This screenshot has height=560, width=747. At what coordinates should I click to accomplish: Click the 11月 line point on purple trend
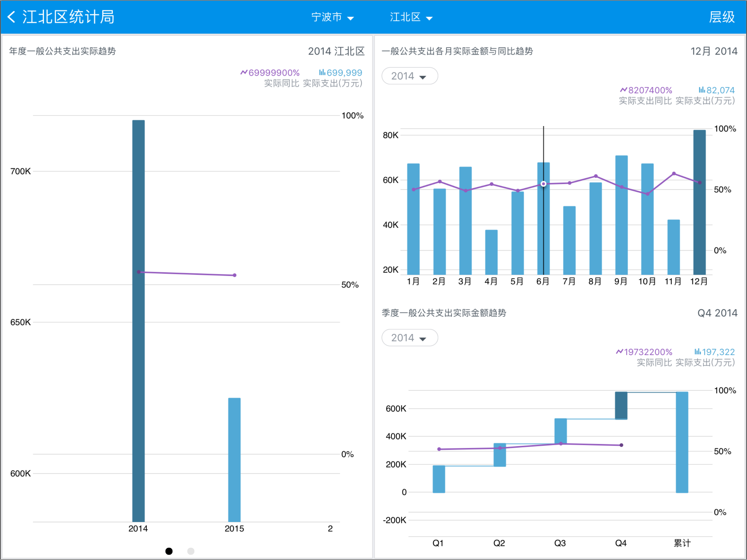[x=674, y=174]
